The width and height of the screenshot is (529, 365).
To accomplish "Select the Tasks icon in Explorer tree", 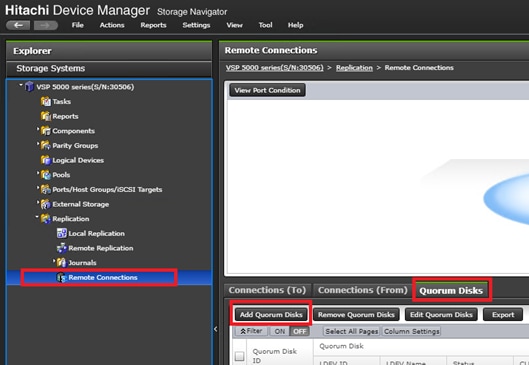I will 46,101.
